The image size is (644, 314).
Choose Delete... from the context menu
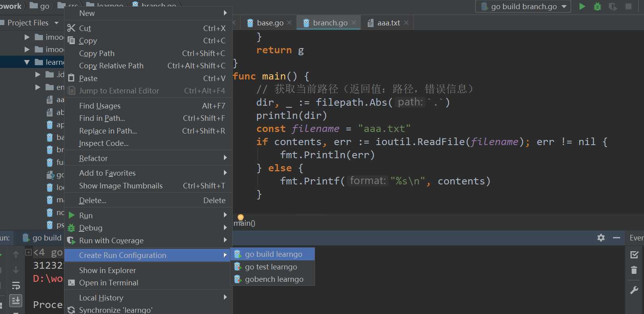tap(148, 200)
